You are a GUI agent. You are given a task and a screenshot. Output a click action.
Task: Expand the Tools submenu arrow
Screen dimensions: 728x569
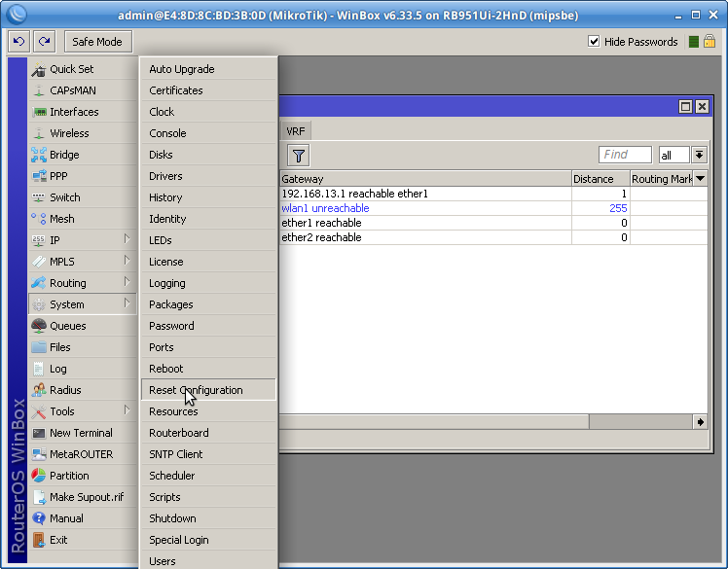click(x=127, y=410)
